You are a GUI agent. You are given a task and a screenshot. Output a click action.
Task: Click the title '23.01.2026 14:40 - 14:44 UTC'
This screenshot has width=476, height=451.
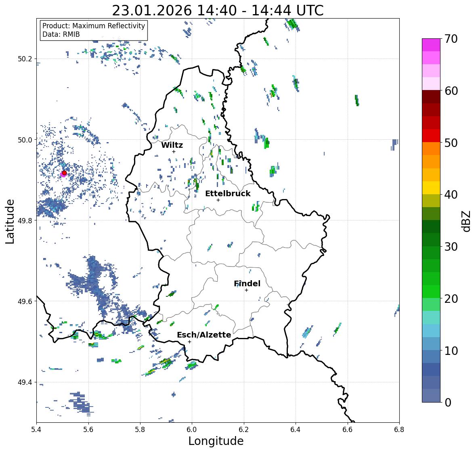tap(218, 10)
